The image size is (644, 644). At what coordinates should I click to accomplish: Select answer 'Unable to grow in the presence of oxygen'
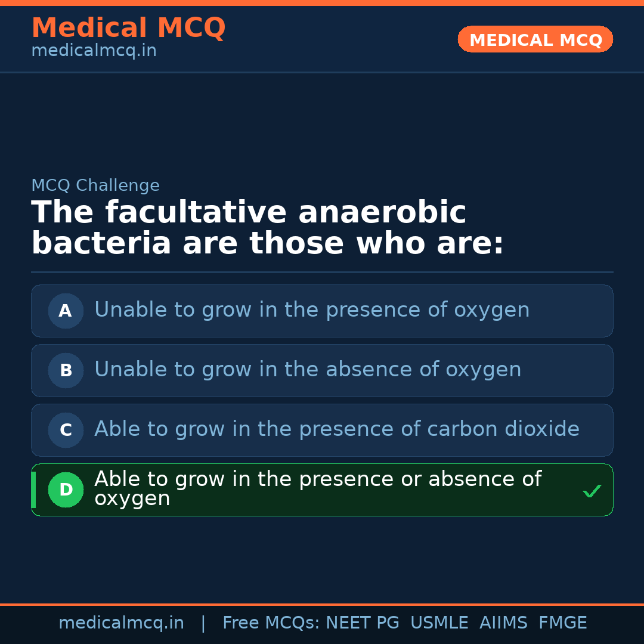click(312, 310)
